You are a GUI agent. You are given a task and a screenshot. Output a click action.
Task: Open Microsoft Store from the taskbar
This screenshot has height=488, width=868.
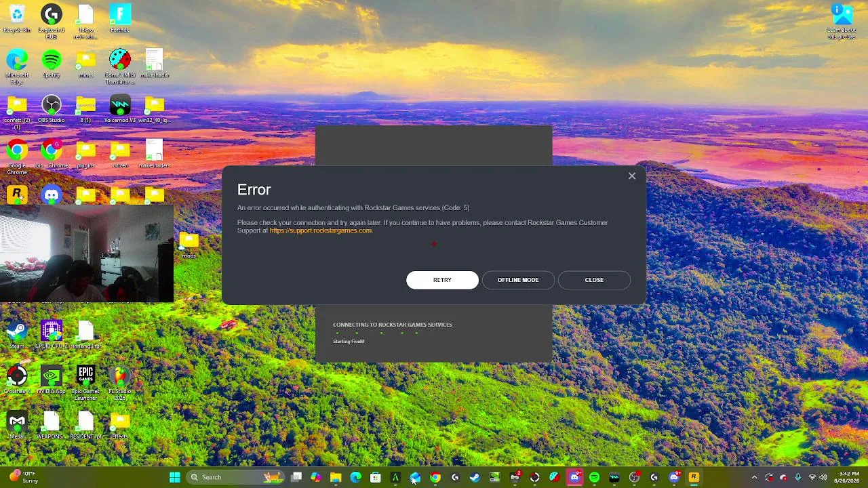[375, 477]
